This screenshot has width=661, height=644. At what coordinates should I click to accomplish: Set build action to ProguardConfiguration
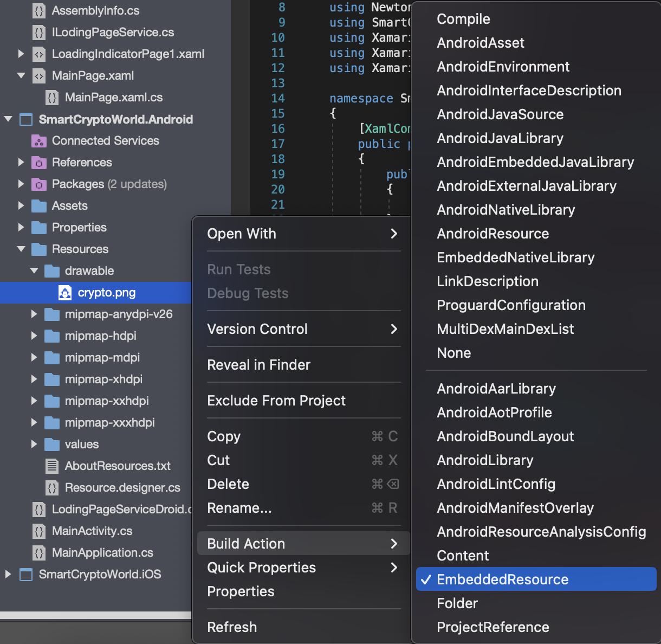536,305
